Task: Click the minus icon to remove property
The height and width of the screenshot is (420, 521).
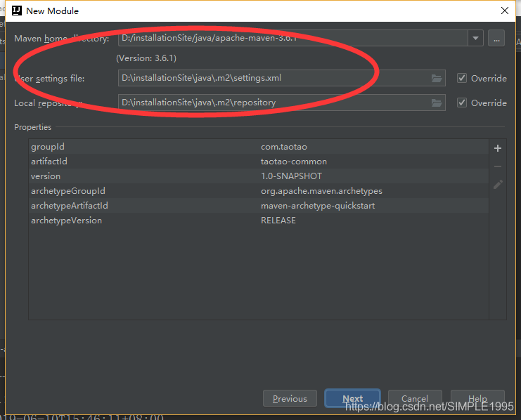Action: [x=497, y=166]
